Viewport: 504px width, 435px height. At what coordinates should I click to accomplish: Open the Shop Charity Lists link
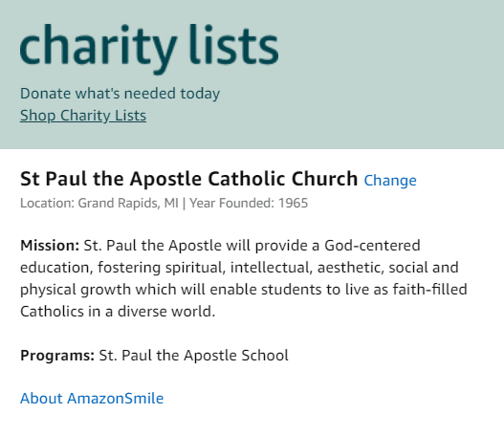pyautogui.click(x=83, y=116)
